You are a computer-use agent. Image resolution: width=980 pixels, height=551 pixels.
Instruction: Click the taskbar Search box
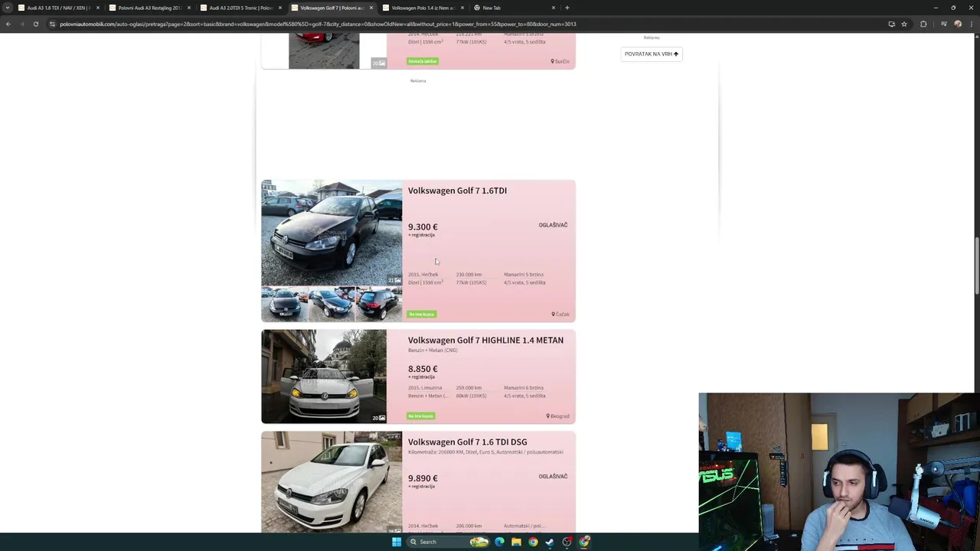448,542
